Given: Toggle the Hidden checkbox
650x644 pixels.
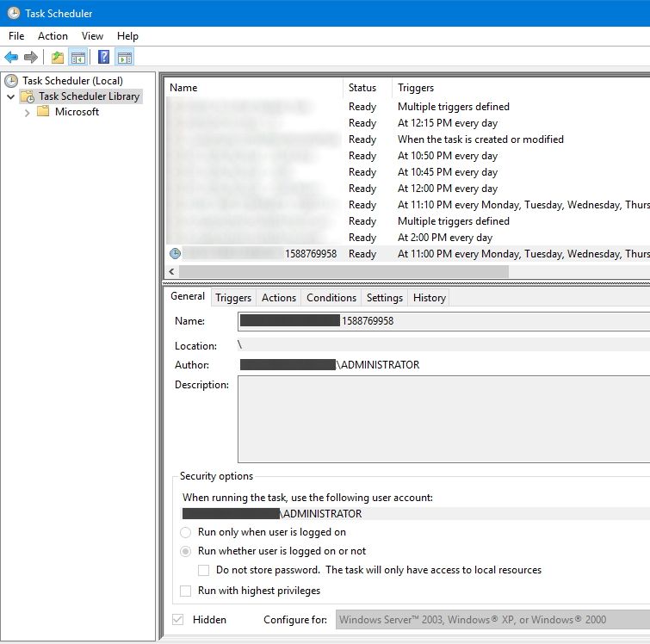Looking at the screenshot, I should (x=178, y=620).
